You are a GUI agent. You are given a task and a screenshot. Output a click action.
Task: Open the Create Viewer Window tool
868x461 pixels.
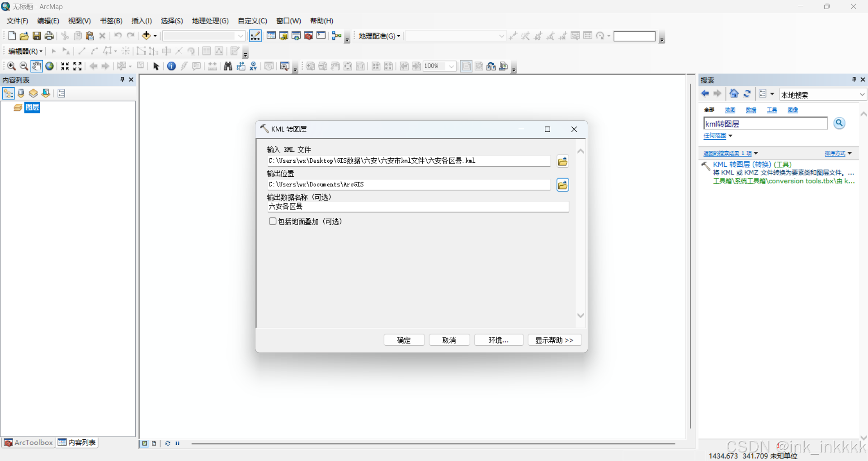pyautogui.click(x=284, y=66)
